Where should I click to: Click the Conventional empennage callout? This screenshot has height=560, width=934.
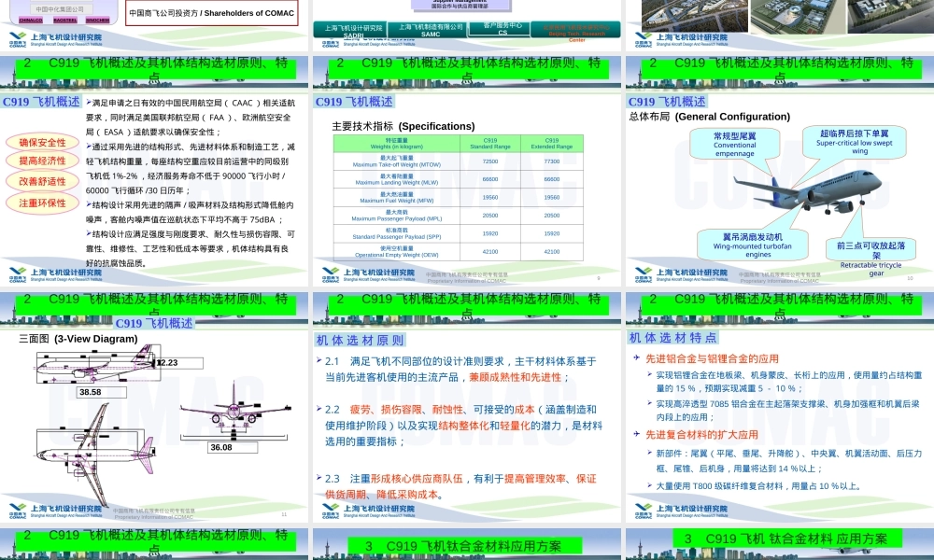(x=734, y=145)
